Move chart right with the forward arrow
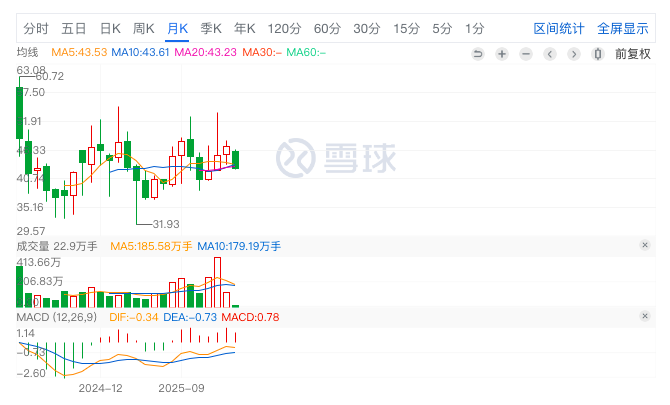The height and width of the screenshot is (405, 670). pos(574,54)
